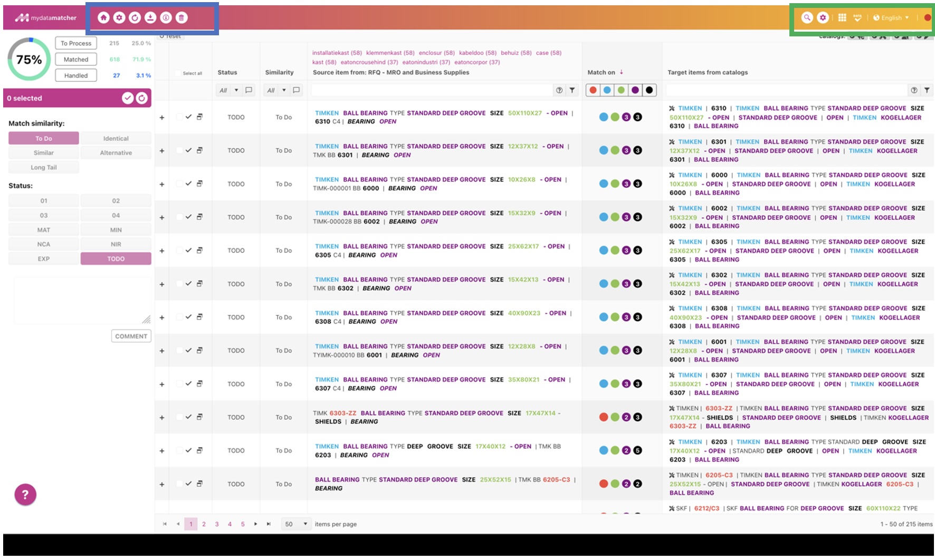Open the English language dropdown
The height and width of the screenshot is (560, 935).
[x=892, y=18]
